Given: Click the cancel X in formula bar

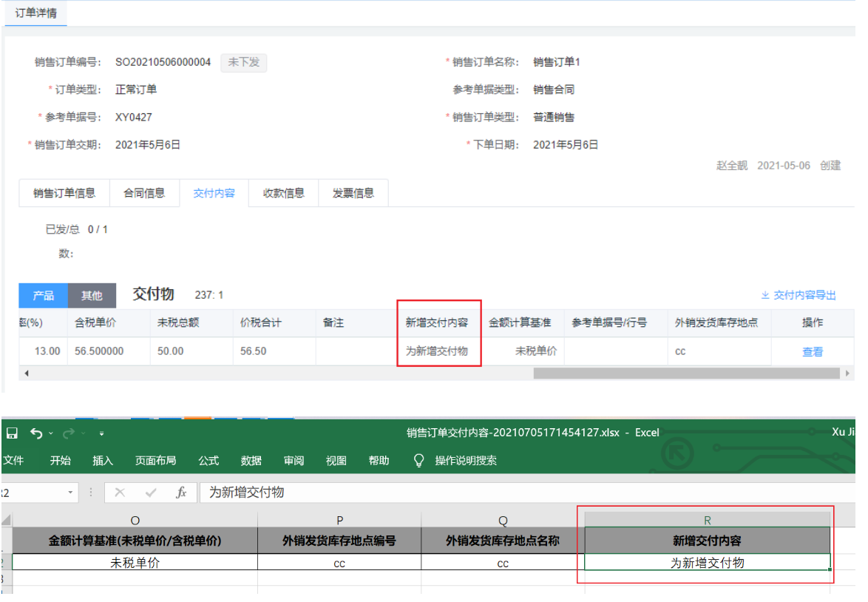Looking at the screenshot, I should [x=120, y=493].
